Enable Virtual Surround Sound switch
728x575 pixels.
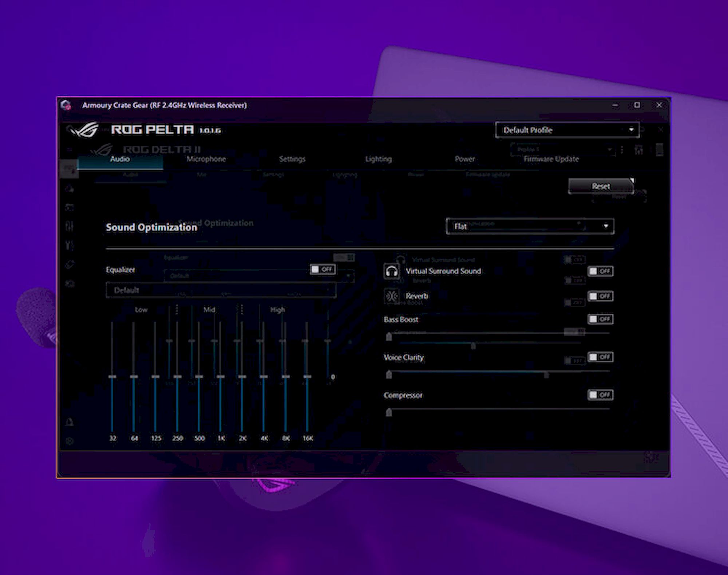point(601,271)
